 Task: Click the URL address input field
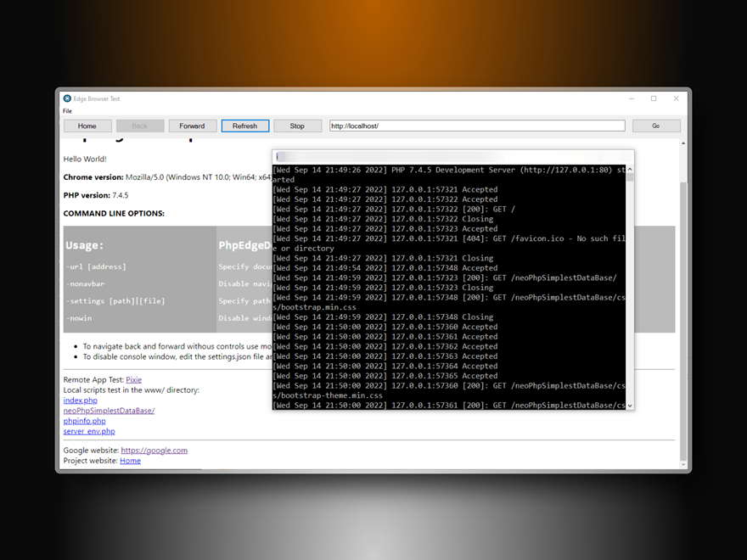tap(476, 126)
